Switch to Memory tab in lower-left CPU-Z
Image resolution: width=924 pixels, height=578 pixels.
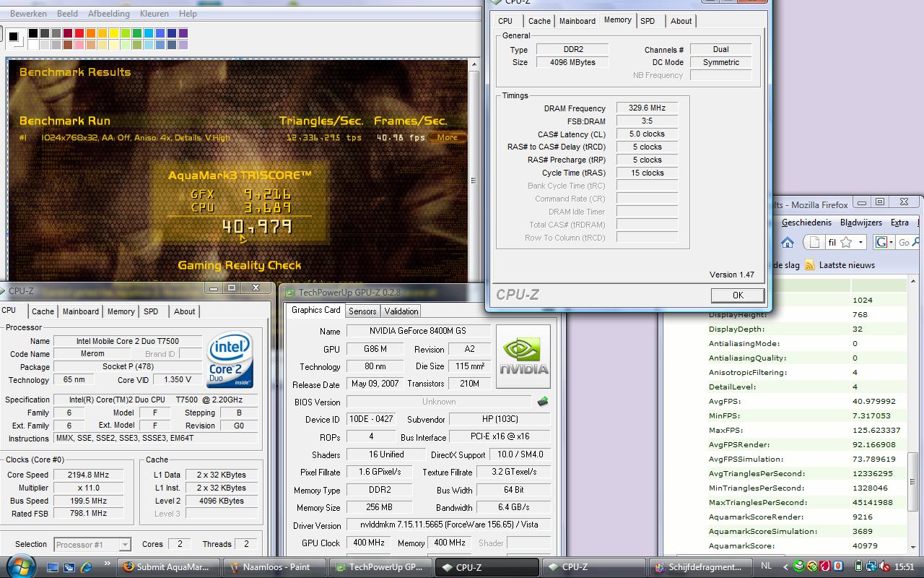pyautogui.click(x=121, y=311)
